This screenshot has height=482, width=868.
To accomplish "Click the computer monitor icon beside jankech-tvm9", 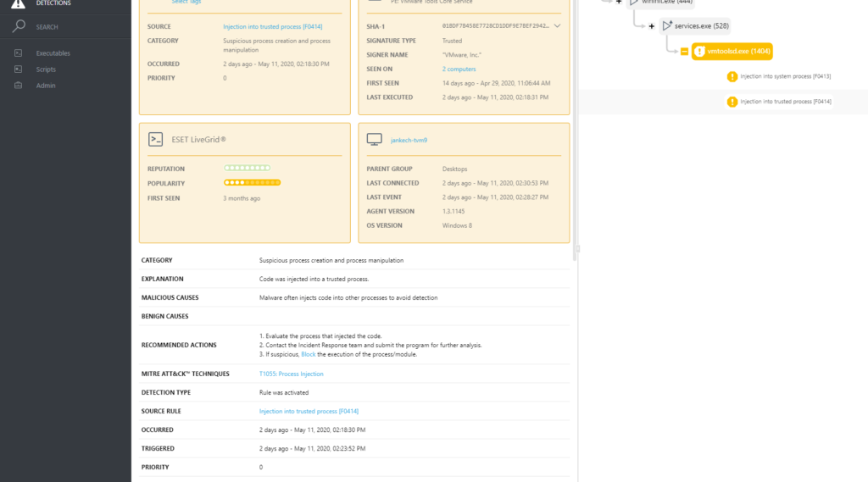I will point(374,139).
